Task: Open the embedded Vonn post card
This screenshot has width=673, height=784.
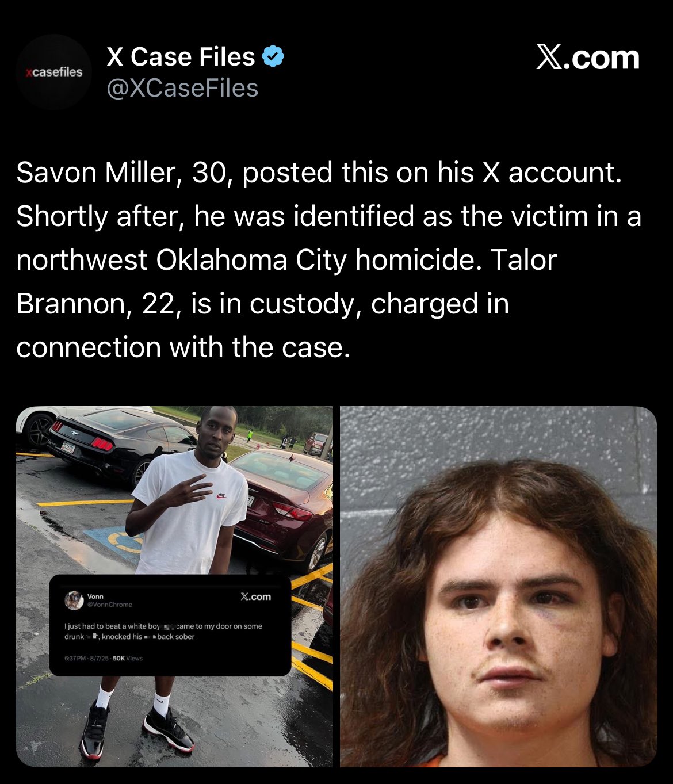Action: 170,626
